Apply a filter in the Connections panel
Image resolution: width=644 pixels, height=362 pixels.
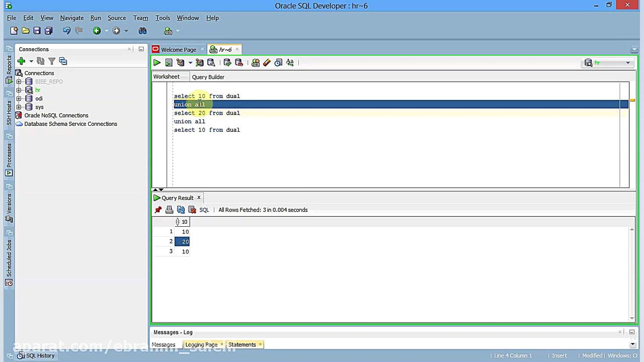51,61
